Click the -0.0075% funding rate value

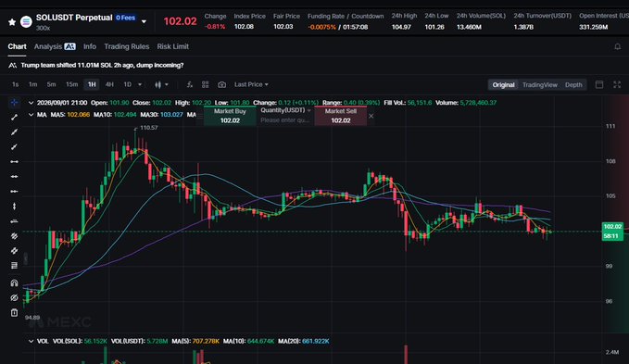(321, 27)
